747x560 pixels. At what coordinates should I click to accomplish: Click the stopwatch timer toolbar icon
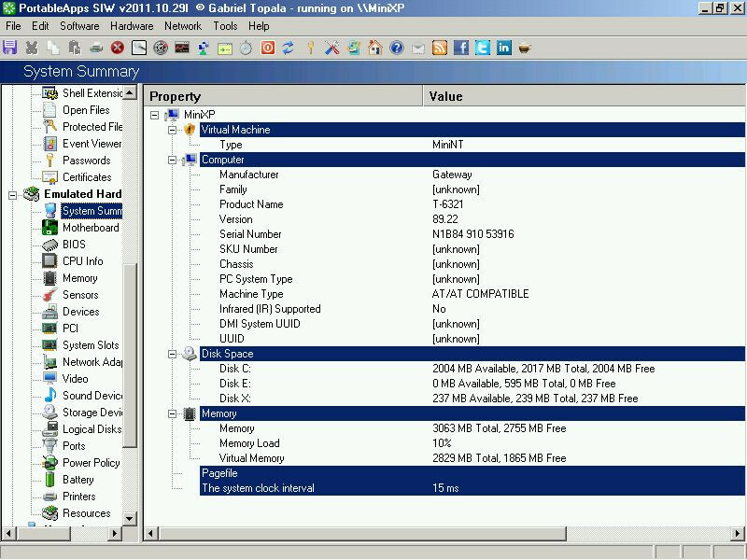246,48
